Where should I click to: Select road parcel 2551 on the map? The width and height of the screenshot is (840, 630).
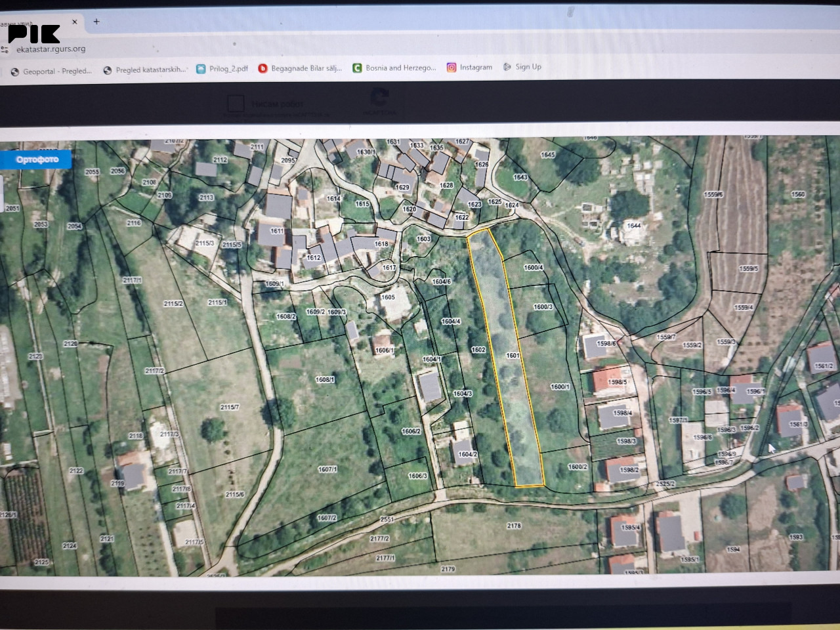pyautogui.click(x=387, y=519)
